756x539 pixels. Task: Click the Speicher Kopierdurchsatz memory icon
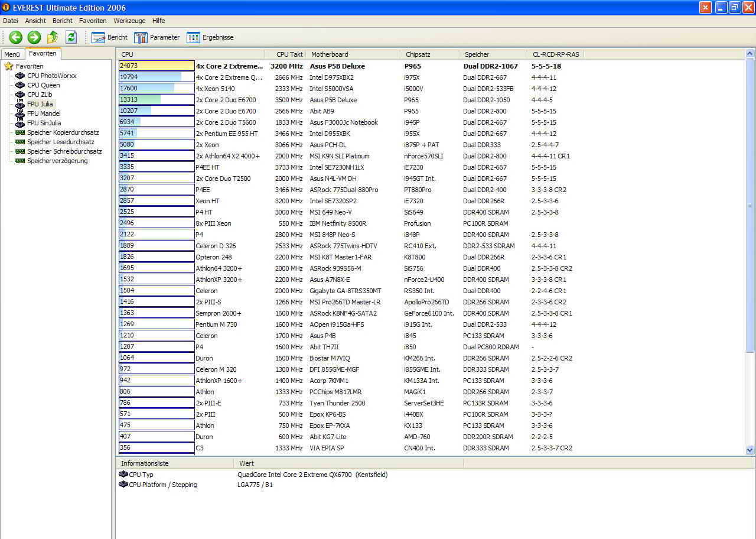click(20, 132)
